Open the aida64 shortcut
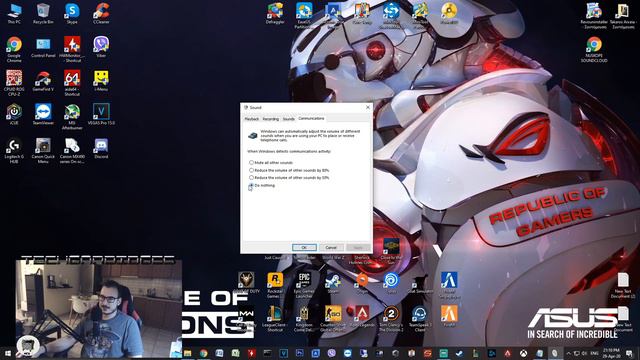The image size is (640, 360). point(72,83)
